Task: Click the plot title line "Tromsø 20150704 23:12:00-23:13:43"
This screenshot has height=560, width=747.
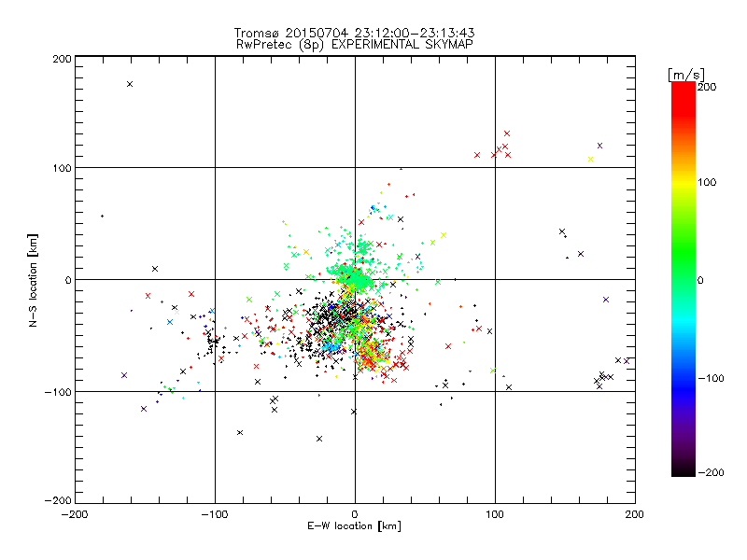Action: pyautogui.click(x=354, y=33)
